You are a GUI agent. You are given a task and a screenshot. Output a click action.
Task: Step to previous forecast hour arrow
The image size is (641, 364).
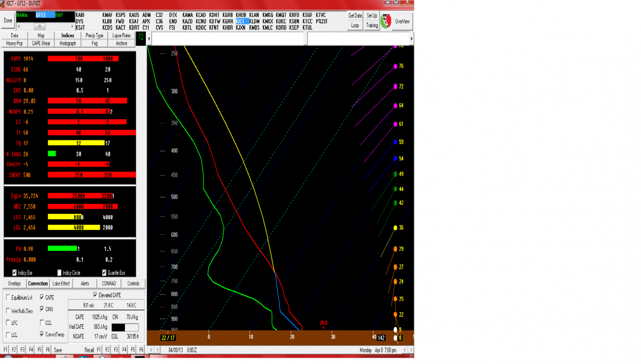[x=150, y=350]
